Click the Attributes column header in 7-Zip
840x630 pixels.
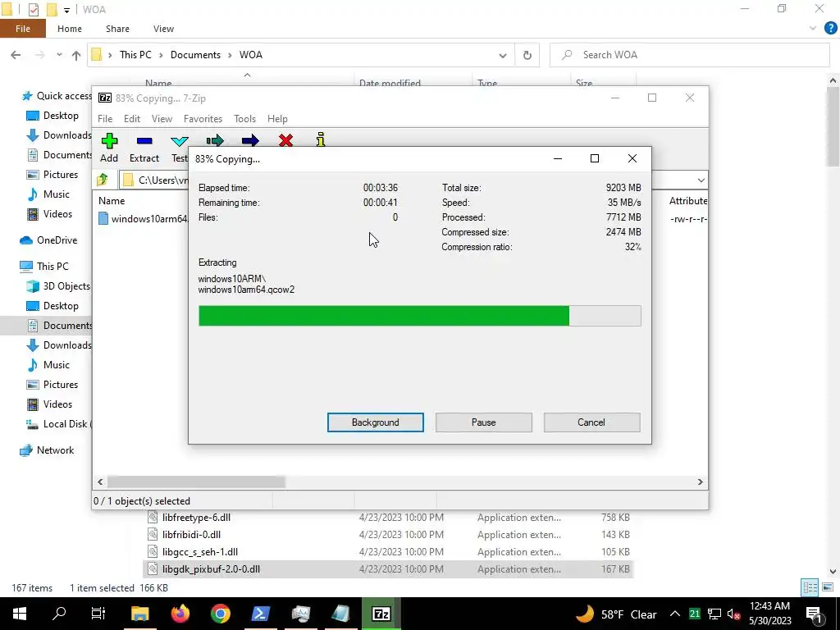(688, 201)
